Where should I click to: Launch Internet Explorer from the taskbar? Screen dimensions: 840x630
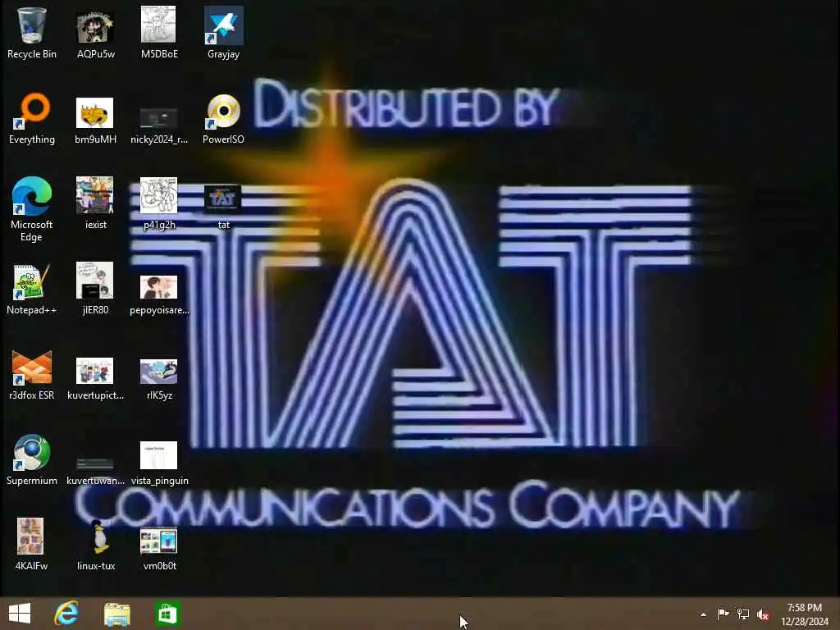coord(66,614)
